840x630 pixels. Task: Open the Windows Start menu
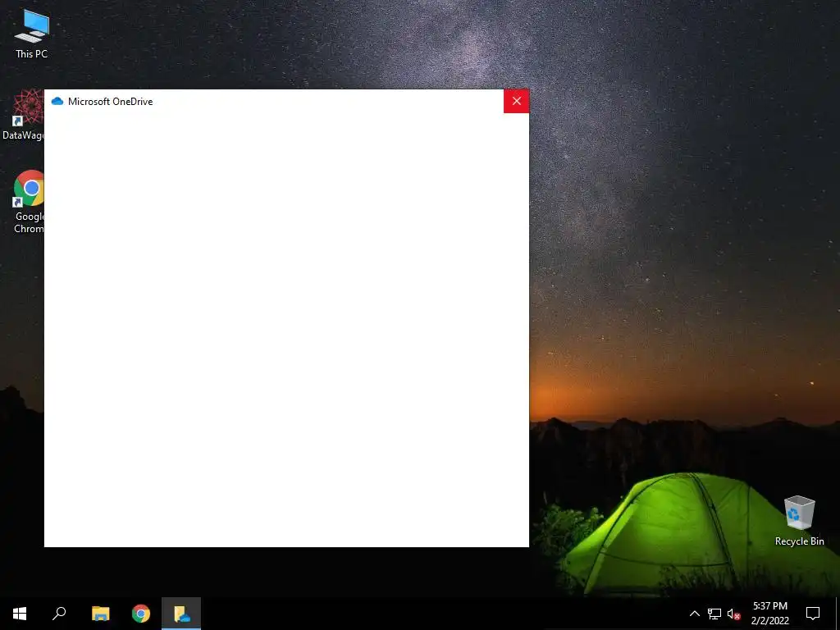(20, 614)
